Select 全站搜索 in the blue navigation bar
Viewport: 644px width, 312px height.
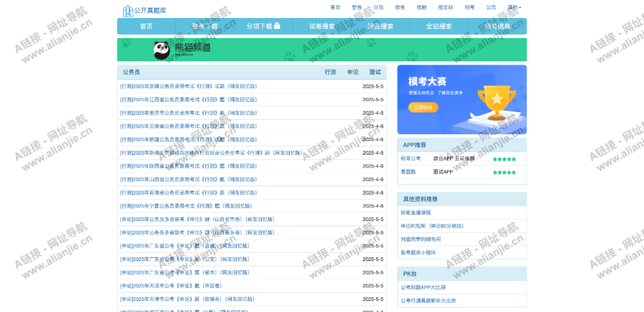coord(439,26)
